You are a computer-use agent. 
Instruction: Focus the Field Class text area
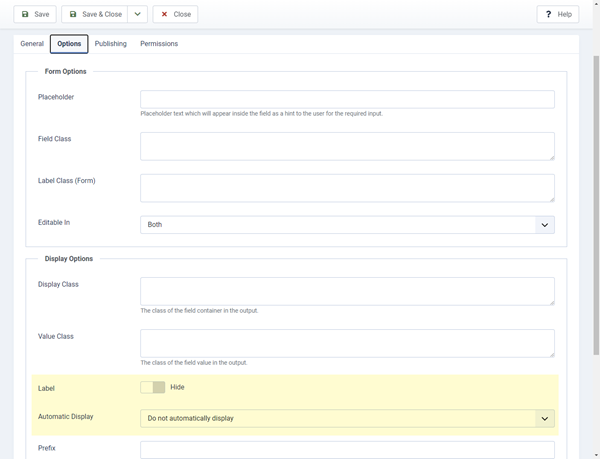pyautogui.click(x=347, y=146)
